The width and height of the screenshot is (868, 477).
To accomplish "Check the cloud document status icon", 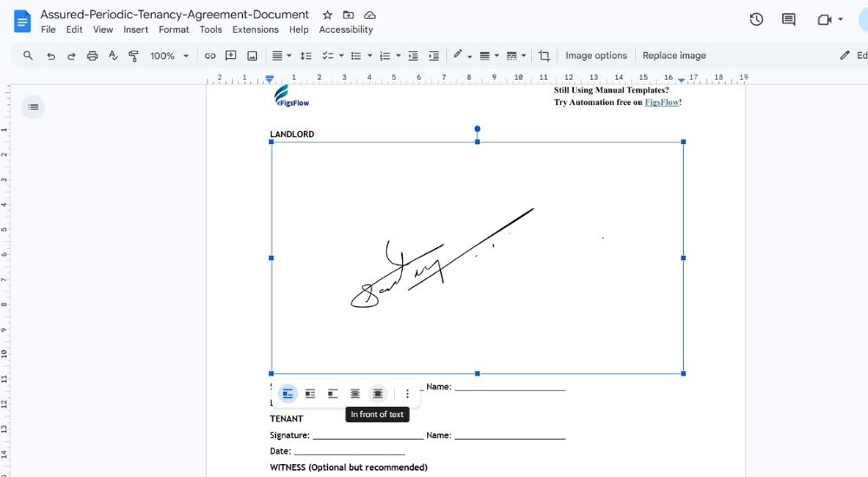I will [370, 15].
